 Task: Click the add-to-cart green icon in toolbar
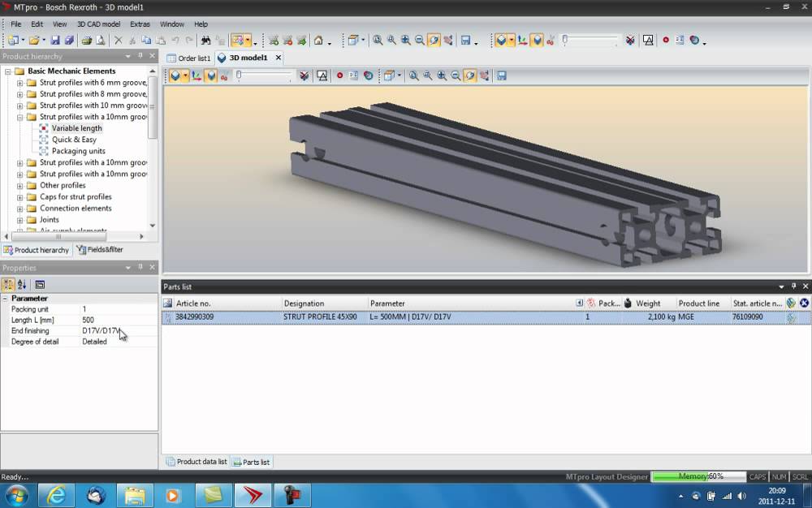point(273,41)
